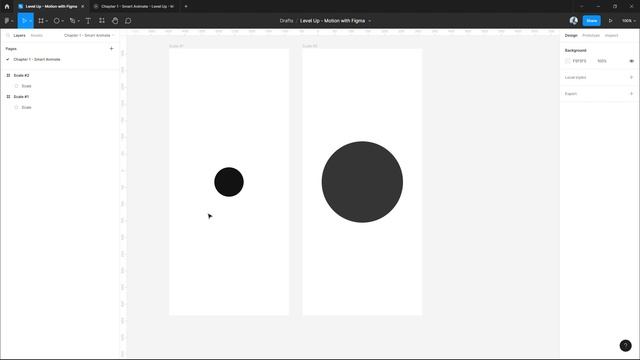
Task: Close the Level Up - Motion with Figma tab
Action: tap(82, 7)
